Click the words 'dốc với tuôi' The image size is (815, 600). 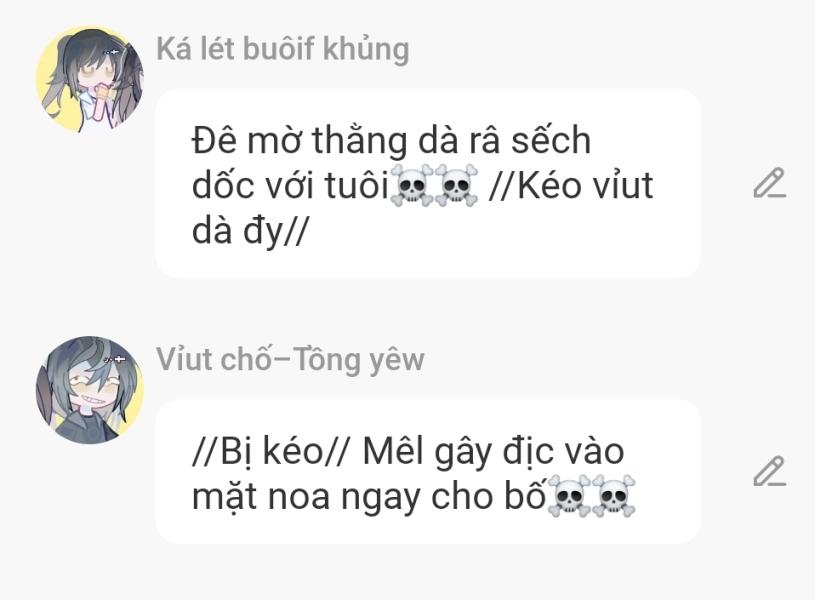coord(291,185)
